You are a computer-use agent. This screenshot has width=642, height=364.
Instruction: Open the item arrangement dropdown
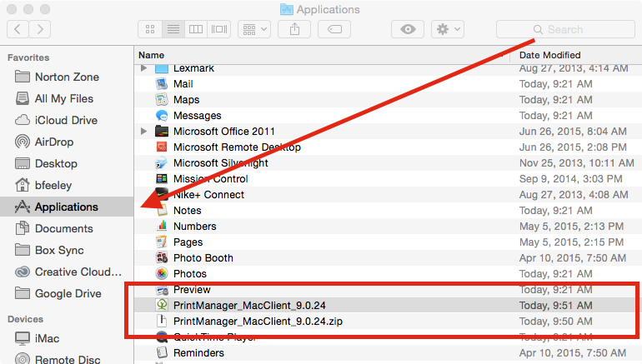tap(254, 29)
